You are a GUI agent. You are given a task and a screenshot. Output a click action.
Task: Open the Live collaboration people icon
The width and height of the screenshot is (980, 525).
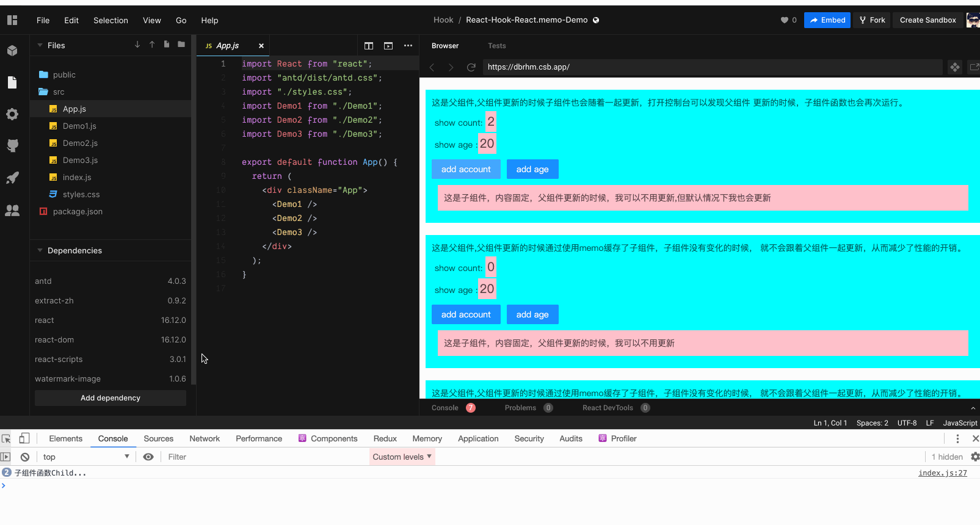[12, 210]
